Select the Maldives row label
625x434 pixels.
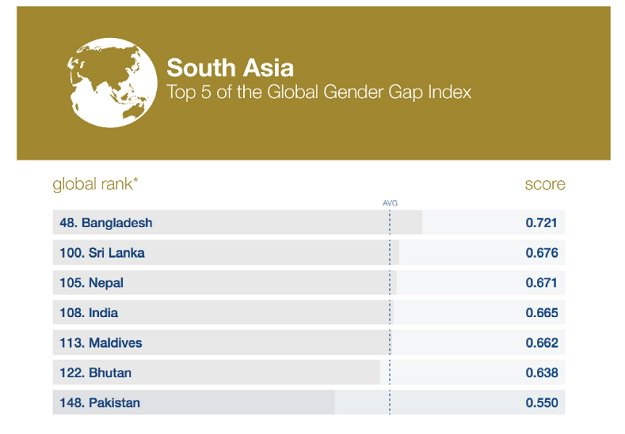tap(101, 343)
